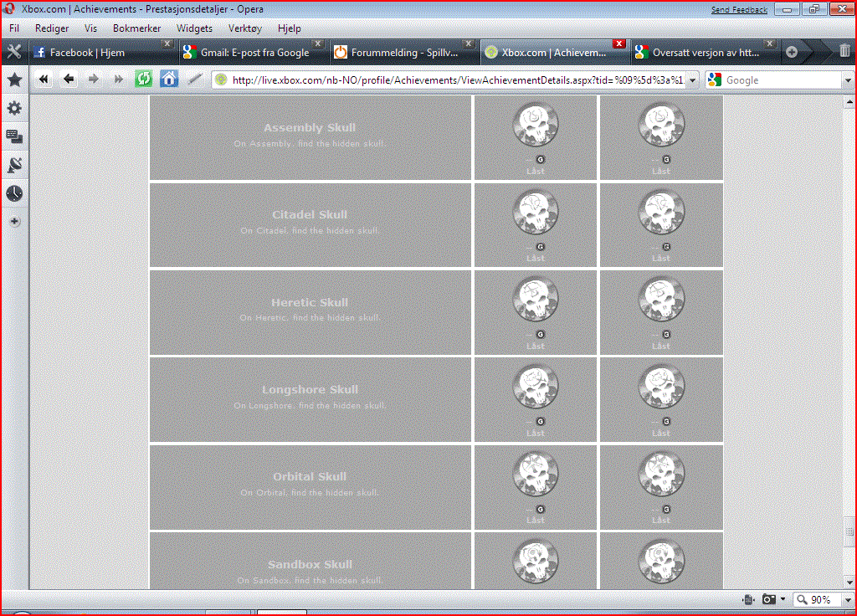Click the Rewind navigation button
Image resolution: width=857 pixels, height=616 pixels.
[x=44, y=80]
